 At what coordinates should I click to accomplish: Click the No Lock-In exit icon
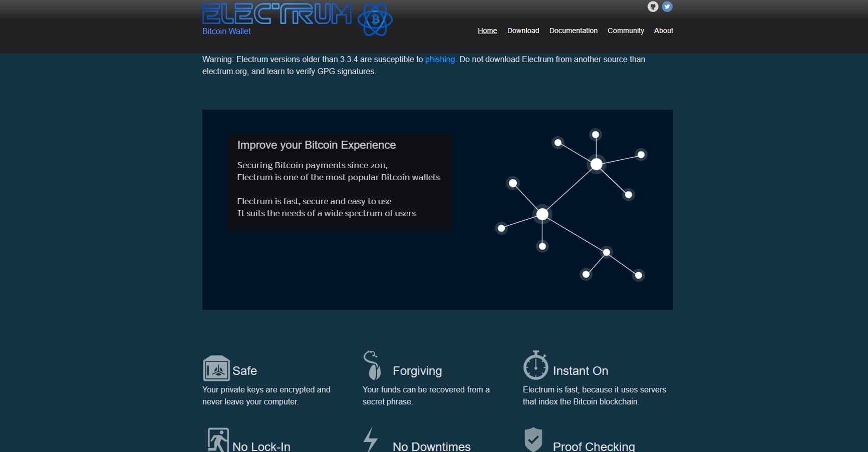[x=218, y=440]
